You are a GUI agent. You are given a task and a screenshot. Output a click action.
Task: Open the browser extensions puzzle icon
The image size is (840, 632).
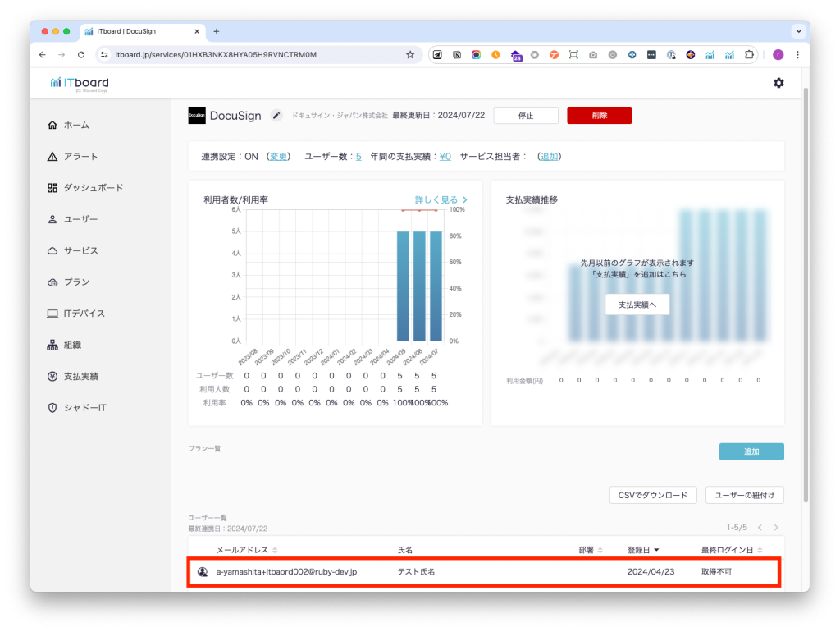749,55
